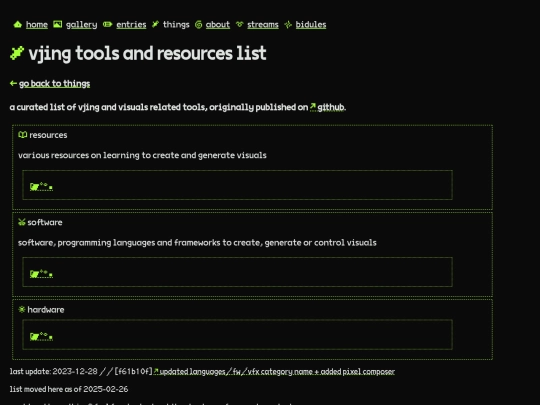Click the about spiral icon
This screenshot has height=405, width=540.
pyautogui.click(x=198, y=24)
